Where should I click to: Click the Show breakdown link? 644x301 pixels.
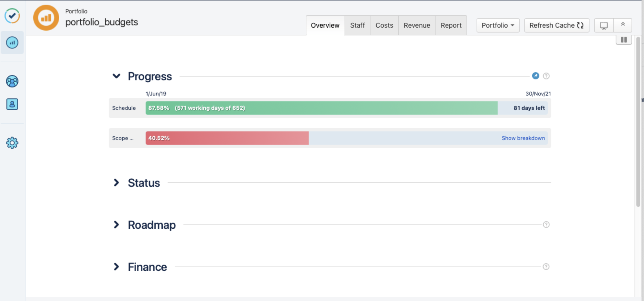tap(523, 138)
